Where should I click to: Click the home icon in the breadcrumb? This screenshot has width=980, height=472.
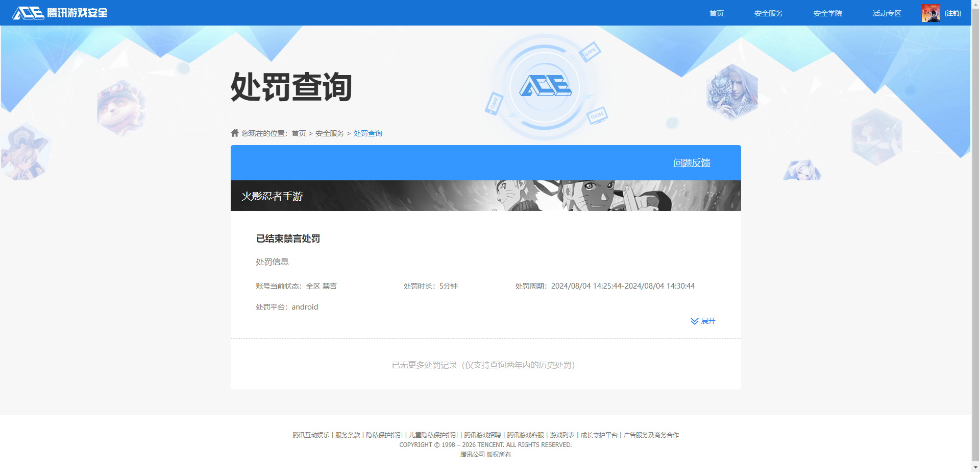coord(234,133)
